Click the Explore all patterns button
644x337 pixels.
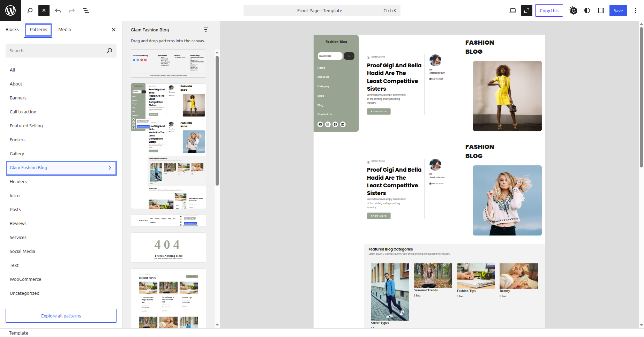[61, 316]
